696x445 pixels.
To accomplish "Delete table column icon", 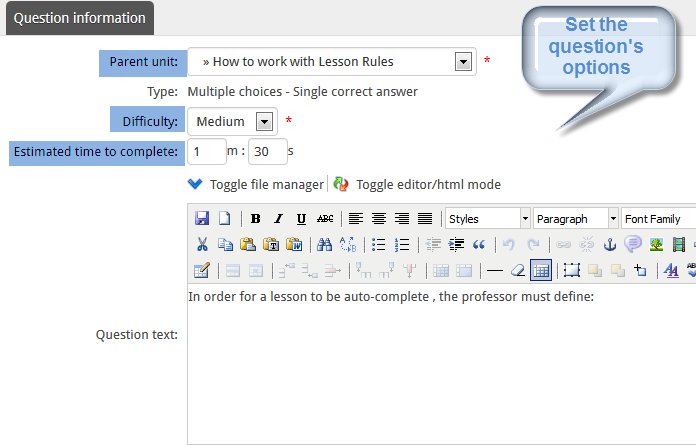I will (x=410, y=270).
